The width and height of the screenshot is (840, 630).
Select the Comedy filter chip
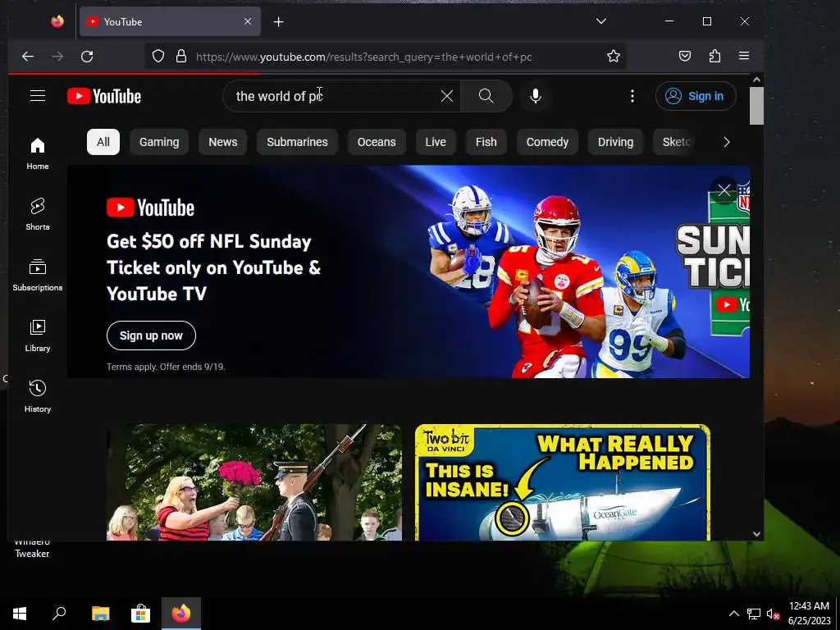(x=547, y=142)
